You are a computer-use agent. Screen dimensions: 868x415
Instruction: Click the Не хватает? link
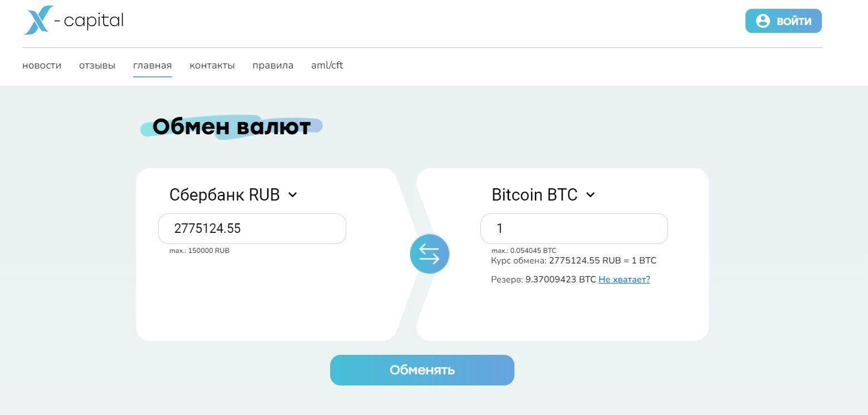tap(624, 280)
